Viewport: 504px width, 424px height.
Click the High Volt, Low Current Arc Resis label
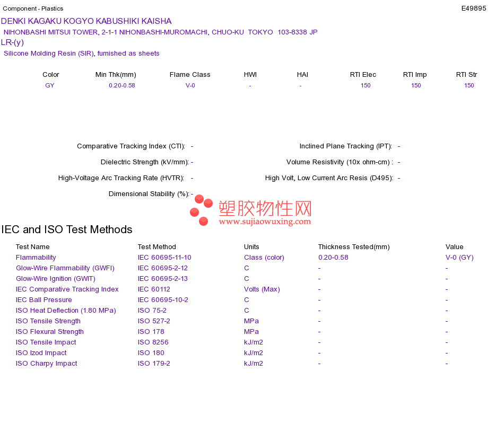pos(329,178)
